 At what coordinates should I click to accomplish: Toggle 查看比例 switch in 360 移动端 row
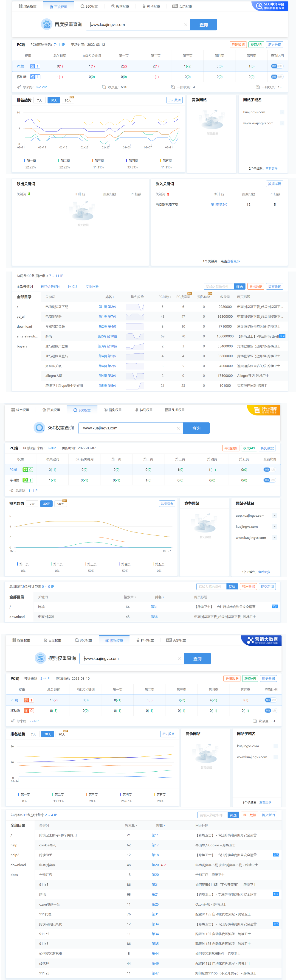(269, 480)
